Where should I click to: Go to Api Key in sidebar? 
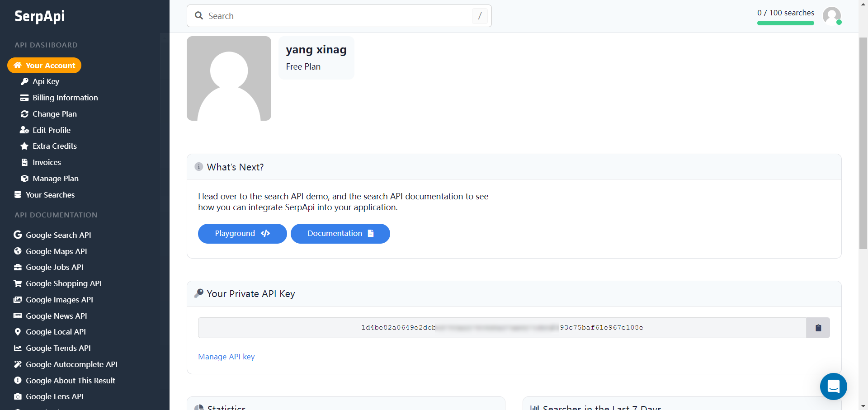tap(46, 81)
